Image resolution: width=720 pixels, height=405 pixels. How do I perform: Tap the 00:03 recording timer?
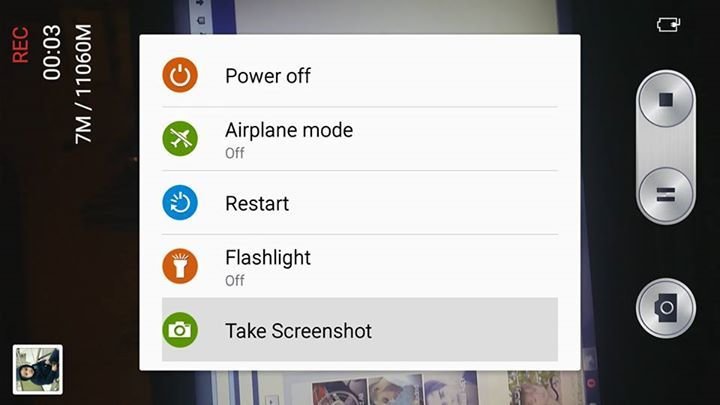(51, 52)
